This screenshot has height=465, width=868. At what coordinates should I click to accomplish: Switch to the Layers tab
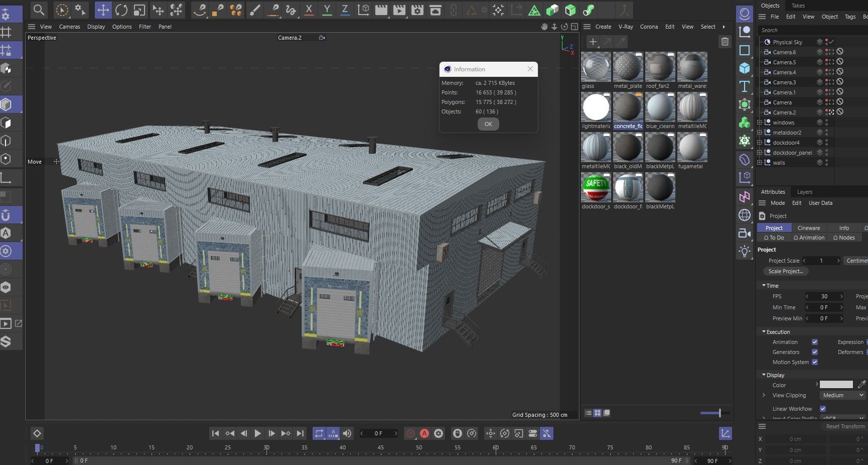click(x=804, y=192)
